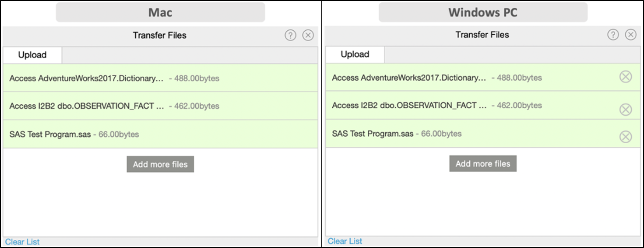Select I2B2 dbo.OBSERVATION_FACT file row on Mac
Viewport: 644px width, 248px height.
click(x=160, y=106)
